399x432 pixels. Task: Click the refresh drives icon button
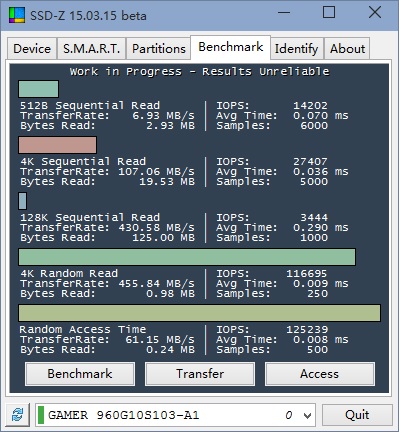(17, 415)
